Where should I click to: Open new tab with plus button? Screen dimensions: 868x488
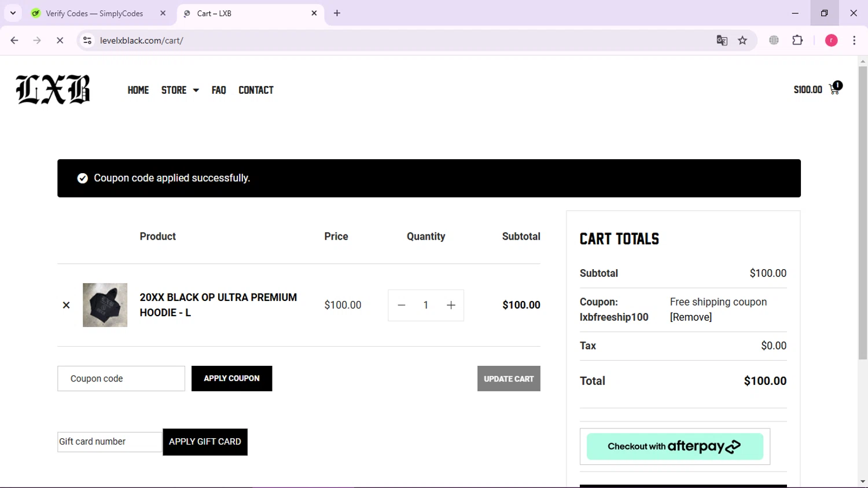(337, 13)
